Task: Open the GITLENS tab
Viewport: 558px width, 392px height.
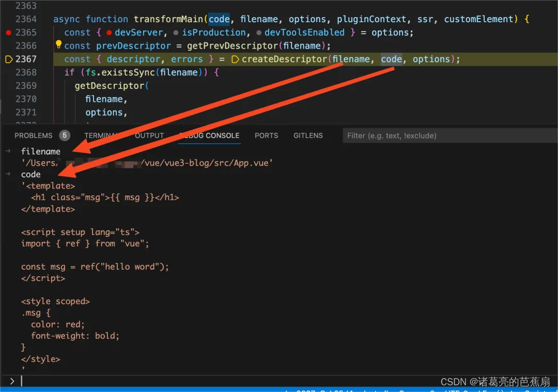Action: 308,135
